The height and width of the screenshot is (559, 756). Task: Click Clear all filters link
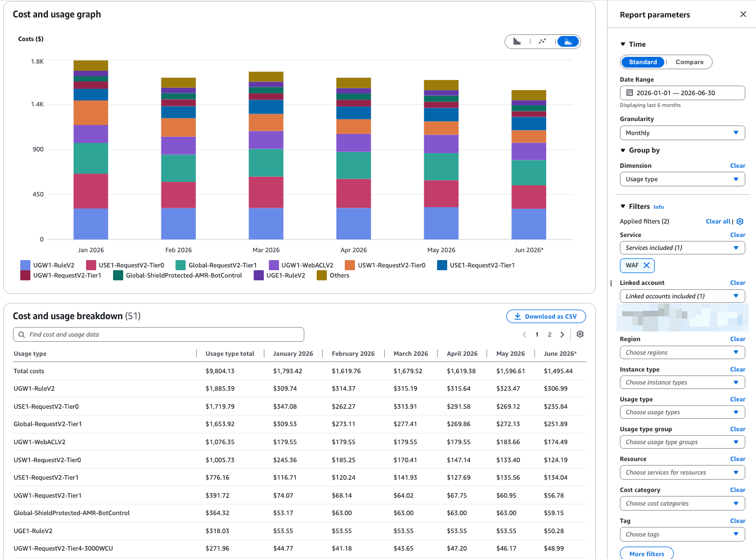coord(718,221)
